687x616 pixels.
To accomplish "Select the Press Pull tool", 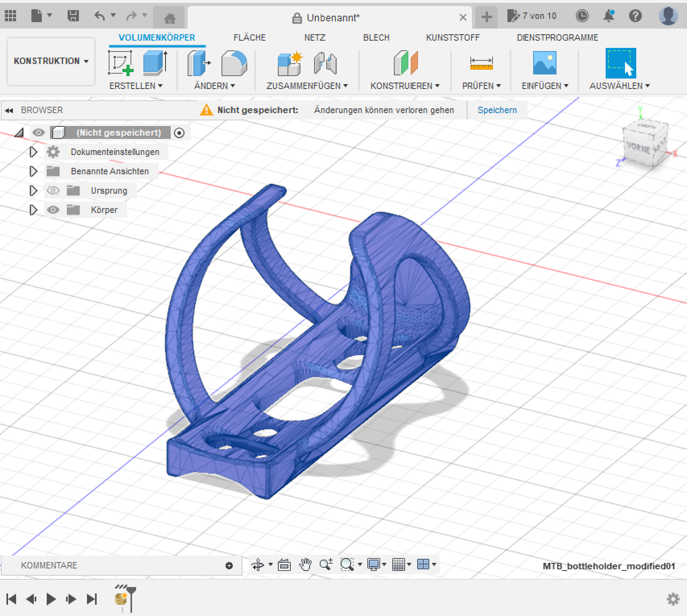I will (x=199, y=63).
